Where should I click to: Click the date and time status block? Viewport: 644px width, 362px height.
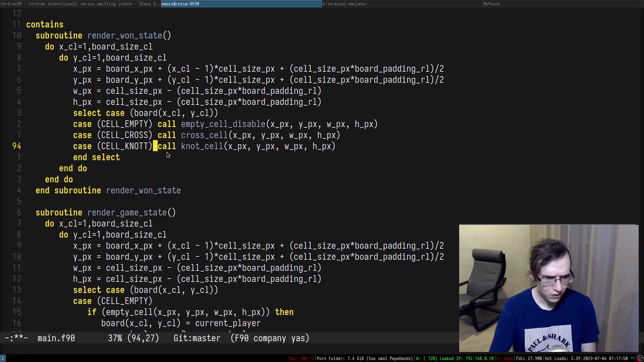(605, 358)
